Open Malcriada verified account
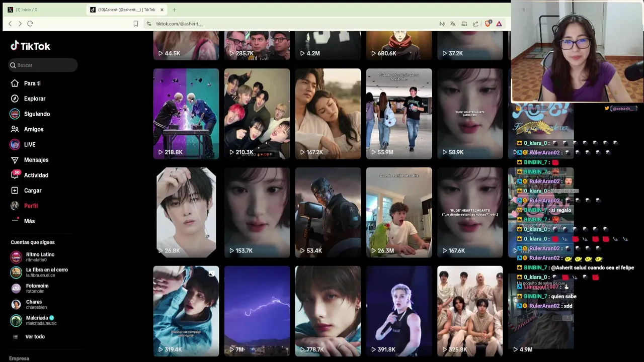The height and width of the screenshot is (362, 644). 34,320
